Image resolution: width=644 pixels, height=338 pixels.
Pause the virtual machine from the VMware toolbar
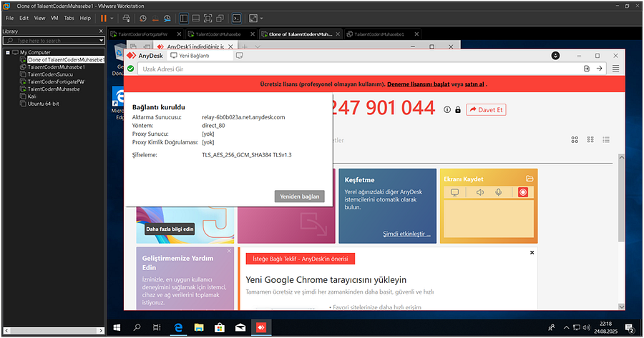tap(104, 19)
